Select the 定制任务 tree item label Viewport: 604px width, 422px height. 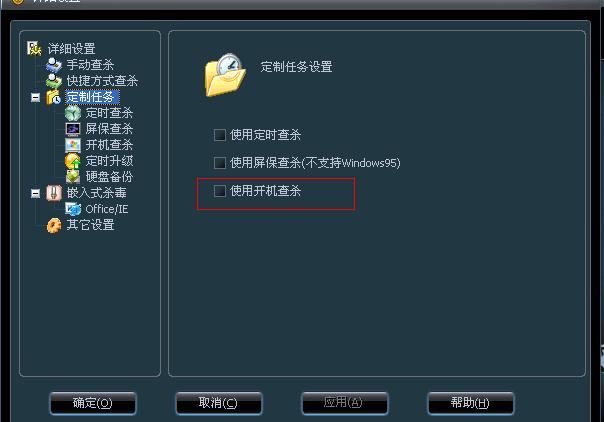[x=92, y=97]
